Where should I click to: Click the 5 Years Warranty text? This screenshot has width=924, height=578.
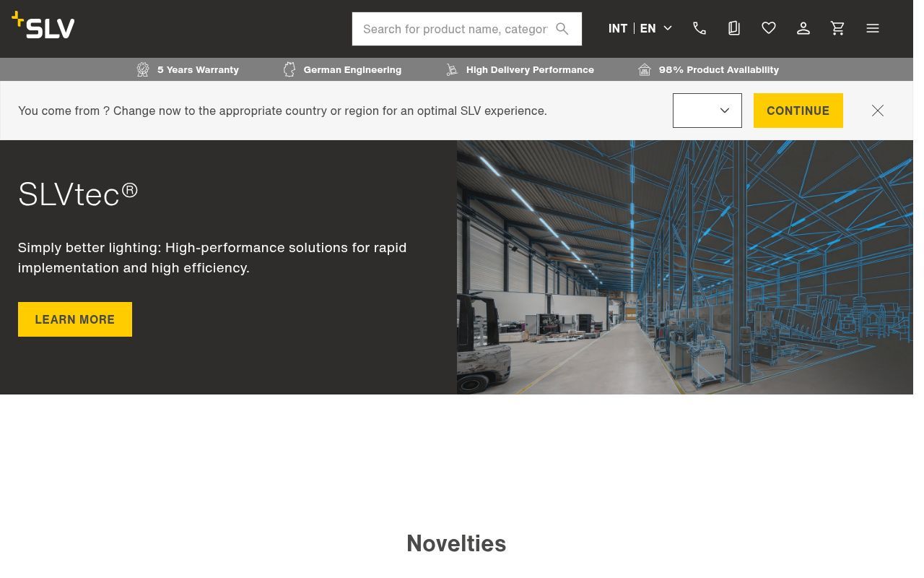pyautogui.click(x=198, y=69)
